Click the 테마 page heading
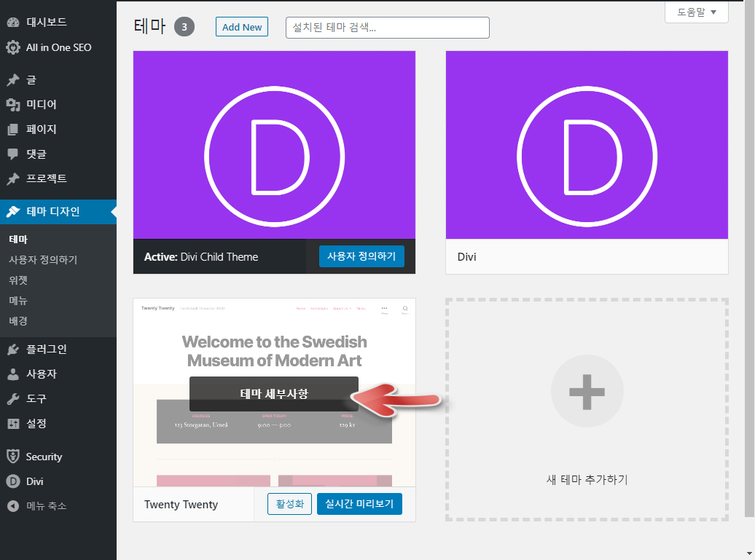 click(x=149, y=26)
